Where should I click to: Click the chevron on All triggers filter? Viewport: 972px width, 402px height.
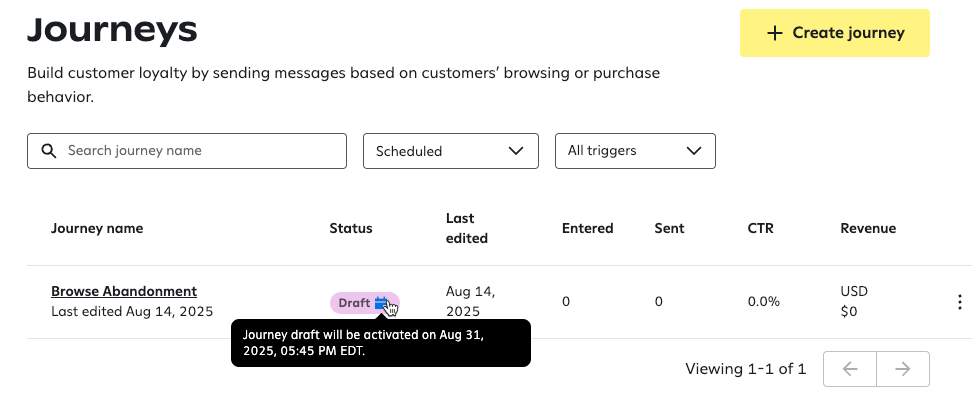click(x=693, y=151)
